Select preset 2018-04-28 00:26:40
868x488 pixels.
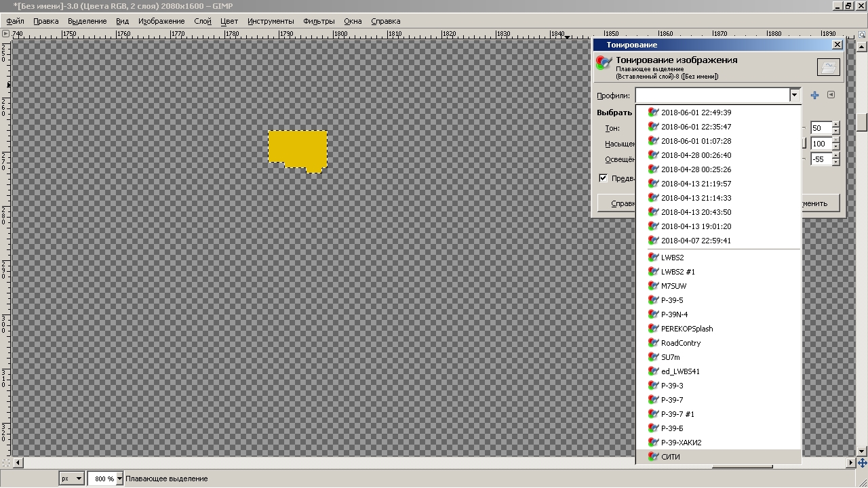(x=719, y=155)
